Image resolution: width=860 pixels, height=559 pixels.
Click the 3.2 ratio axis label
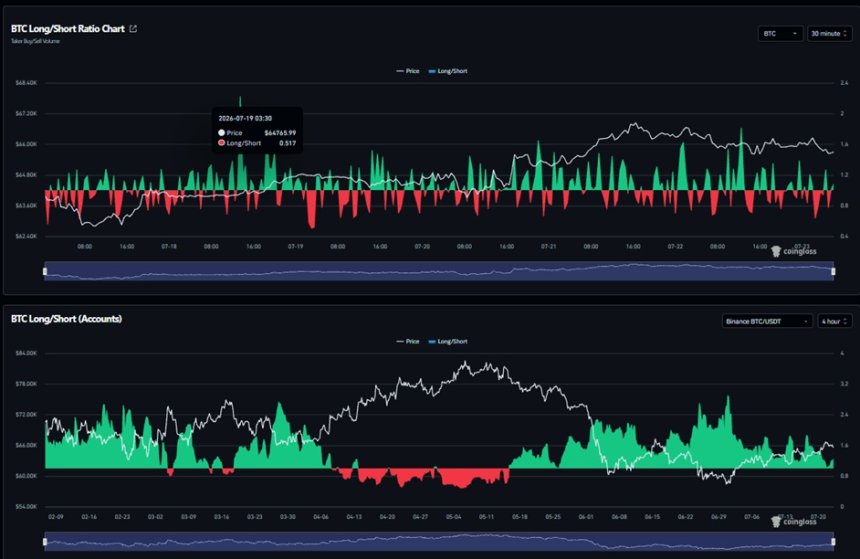coord(844,384)
